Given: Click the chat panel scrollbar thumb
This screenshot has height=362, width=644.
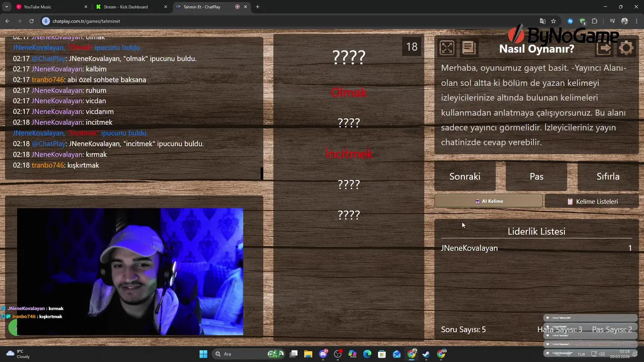Looking at the screenshot, I should click(x=262, y=172).
